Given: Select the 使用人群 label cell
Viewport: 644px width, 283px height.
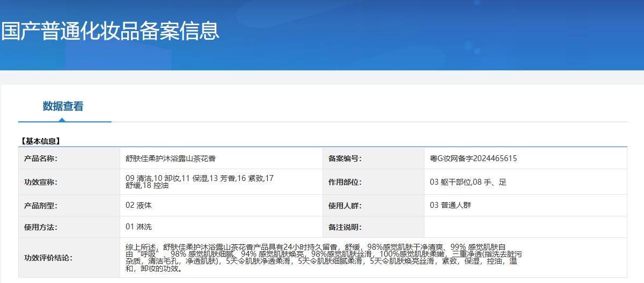Looking at the screenshot, I should pyautogui.click(x=345, y=205).
